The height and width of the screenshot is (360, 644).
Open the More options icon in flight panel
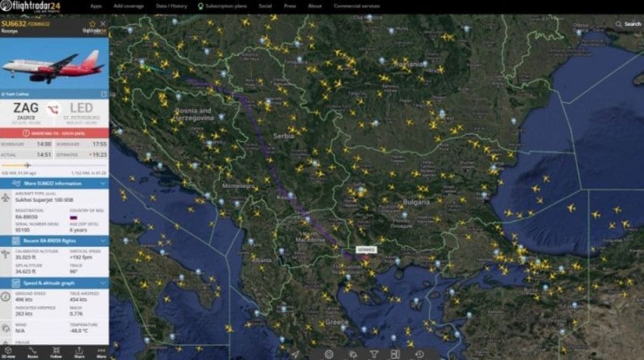point(101,351)
